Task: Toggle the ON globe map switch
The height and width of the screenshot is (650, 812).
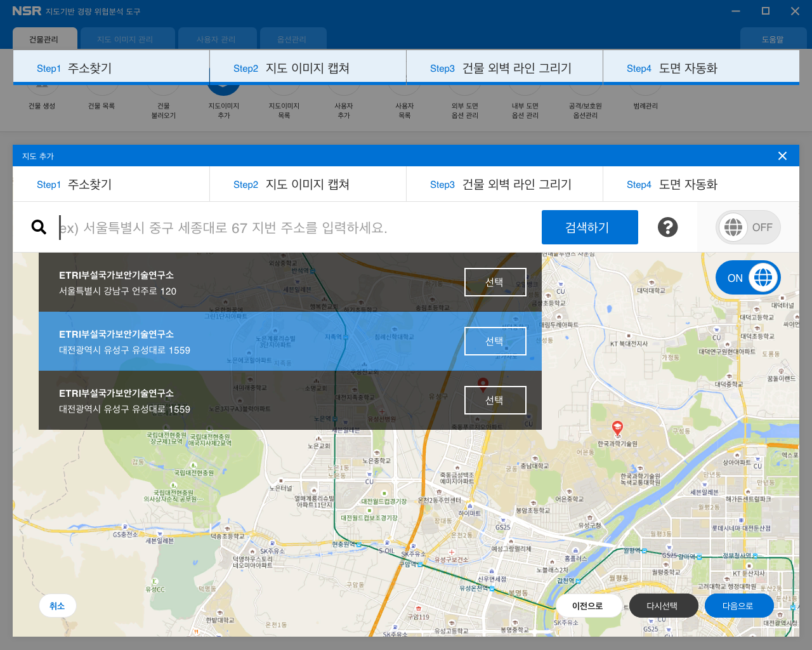Action: (x=748, y=278)
